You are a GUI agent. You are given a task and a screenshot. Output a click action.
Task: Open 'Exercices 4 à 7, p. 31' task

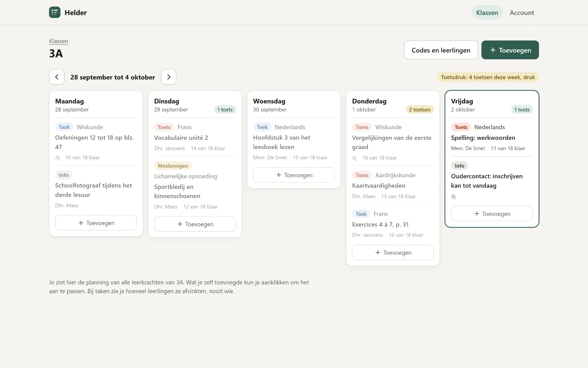[380, 224]
